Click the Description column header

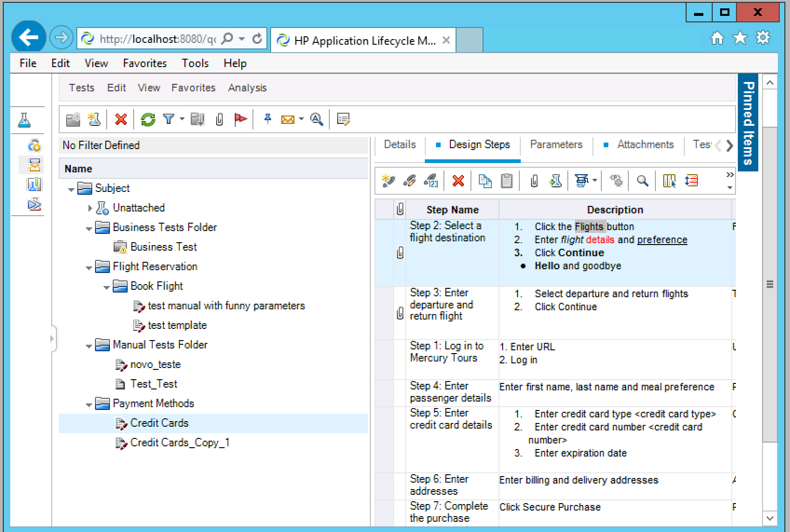tap(615, 210)
